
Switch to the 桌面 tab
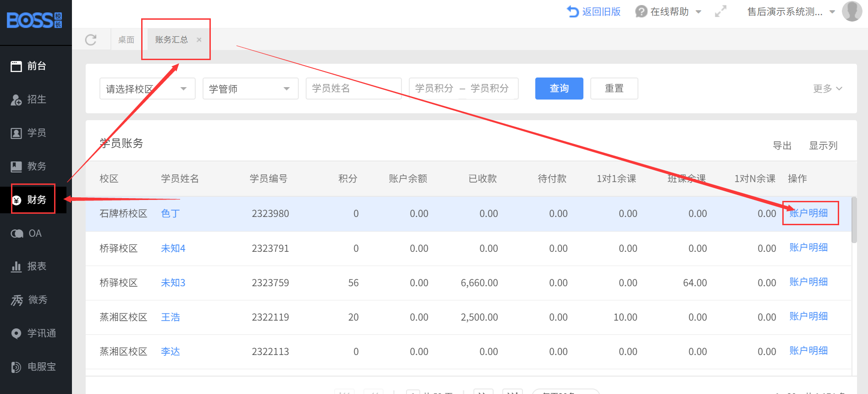[126, 40]
